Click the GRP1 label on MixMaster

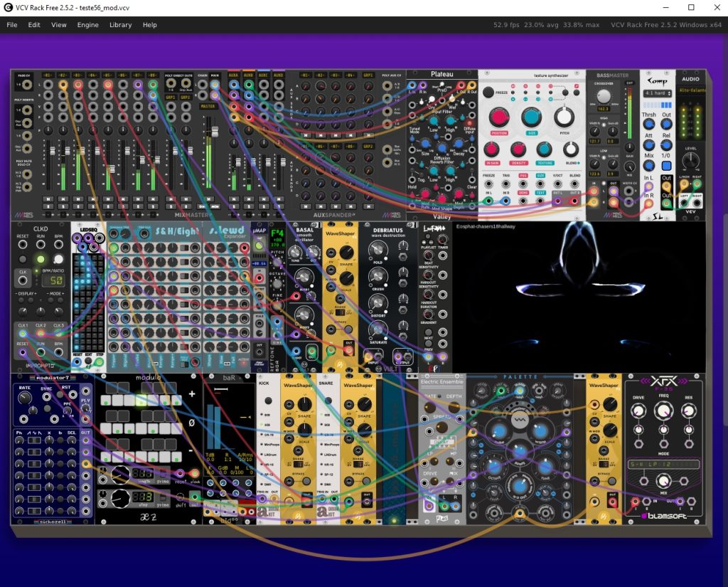point(171,97)
